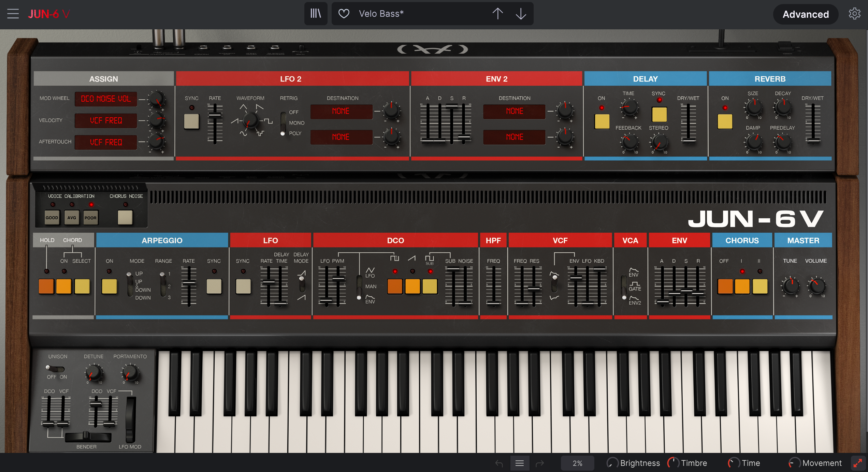The width and height of the screenshot is (868, 472).
Task: Open Mod Wheel destination DCO NOISE VOL
Action: click(106, 99)
